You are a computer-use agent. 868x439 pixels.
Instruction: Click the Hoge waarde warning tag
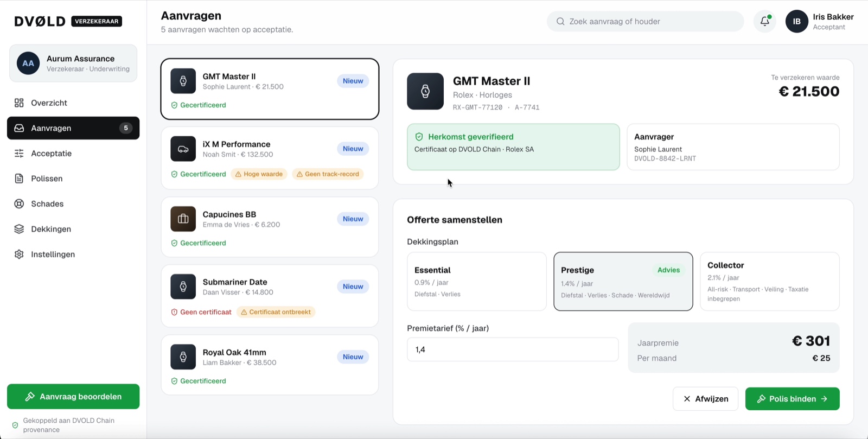(259, 174)
